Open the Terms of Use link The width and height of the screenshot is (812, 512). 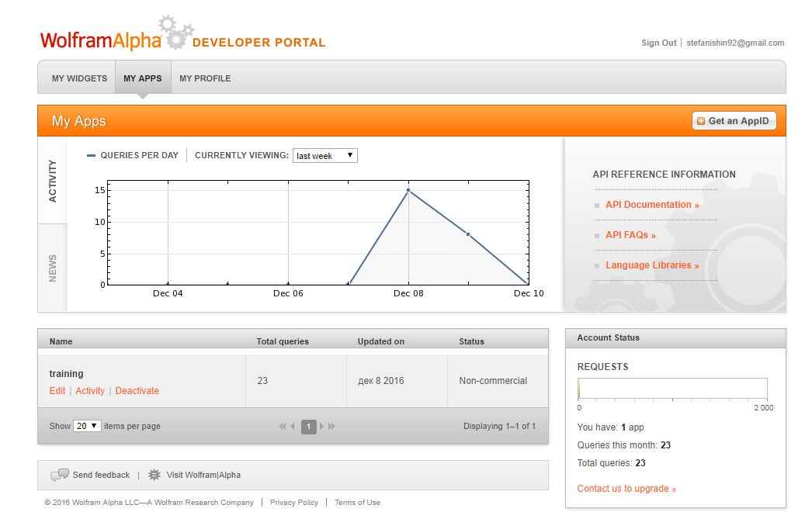(x=357, y=502)
